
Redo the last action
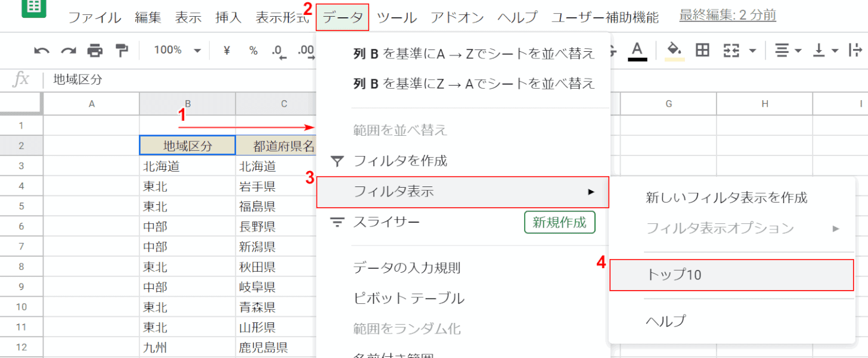[69, 51]
